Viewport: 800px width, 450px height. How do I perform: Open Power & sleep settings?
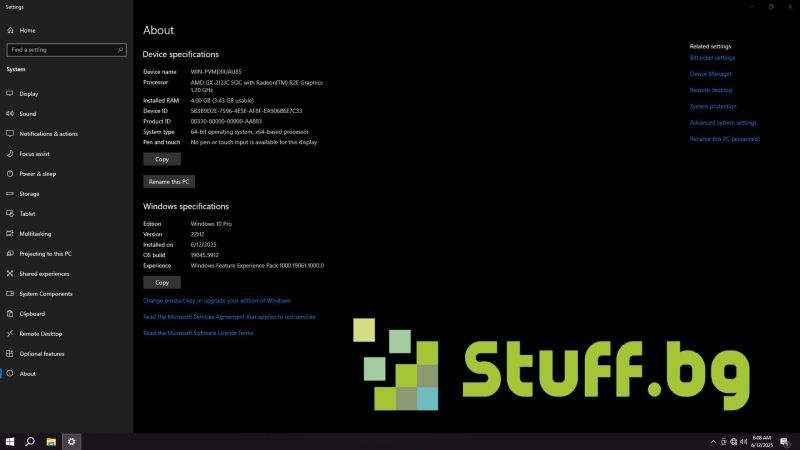coord(37,174)
